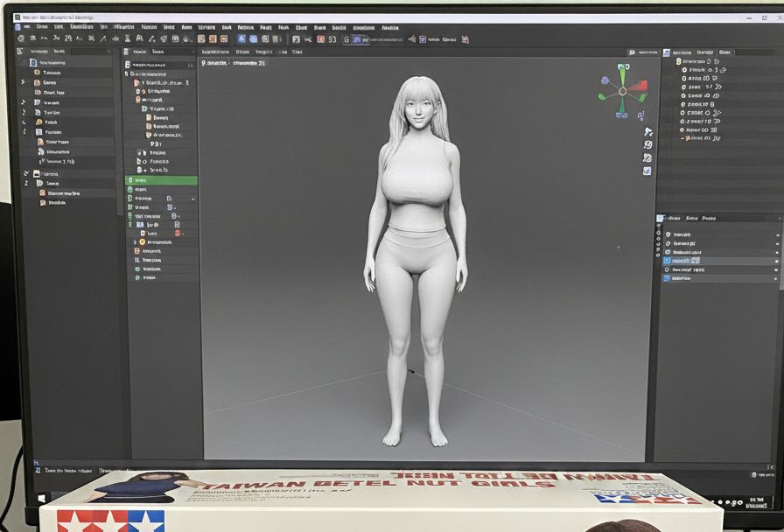Collapse the chevron-down group in the left panel
The height and width of the screenshot is (532, 784).
tap(25, 173)
